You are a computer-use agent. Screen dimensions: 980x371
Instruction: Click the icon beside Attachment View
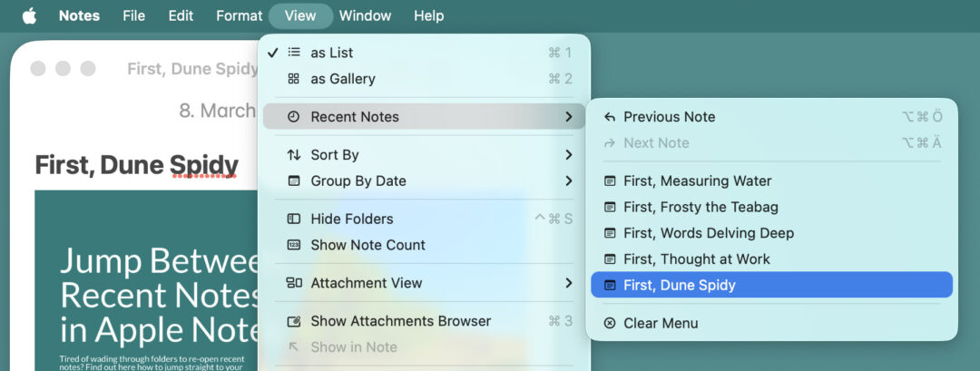point(294,283)
